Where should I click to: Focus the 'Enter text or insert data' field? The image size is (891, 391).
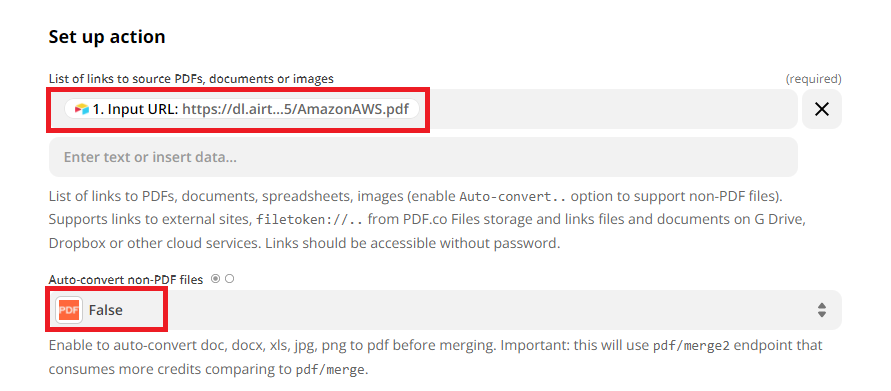[423, 157]
